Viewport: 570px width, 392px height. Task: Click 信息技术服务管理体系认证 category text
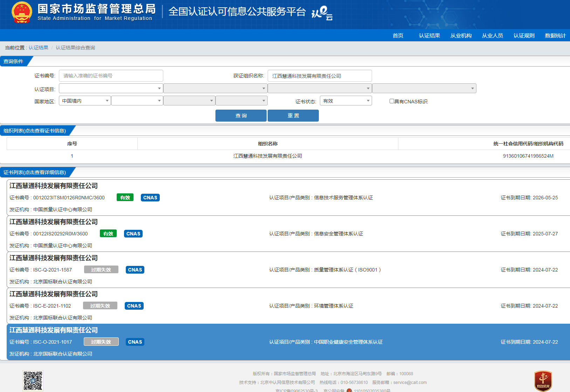343,198
